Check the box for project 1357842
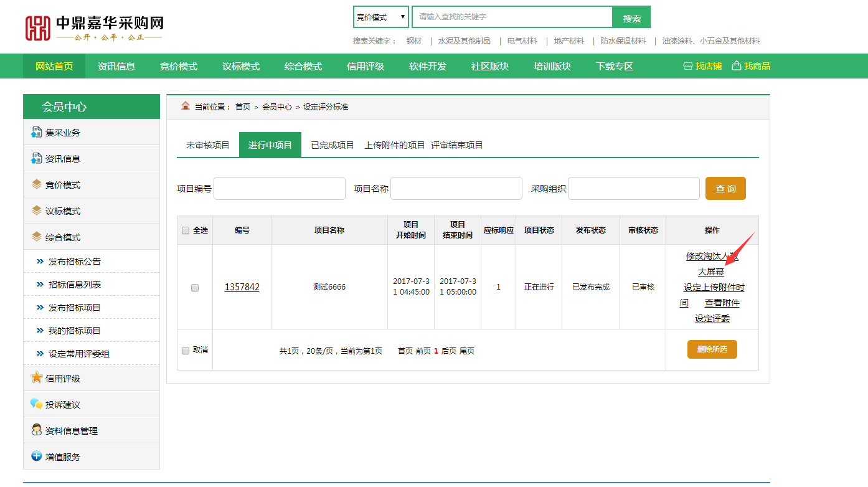868x487 pixels. 195,288
